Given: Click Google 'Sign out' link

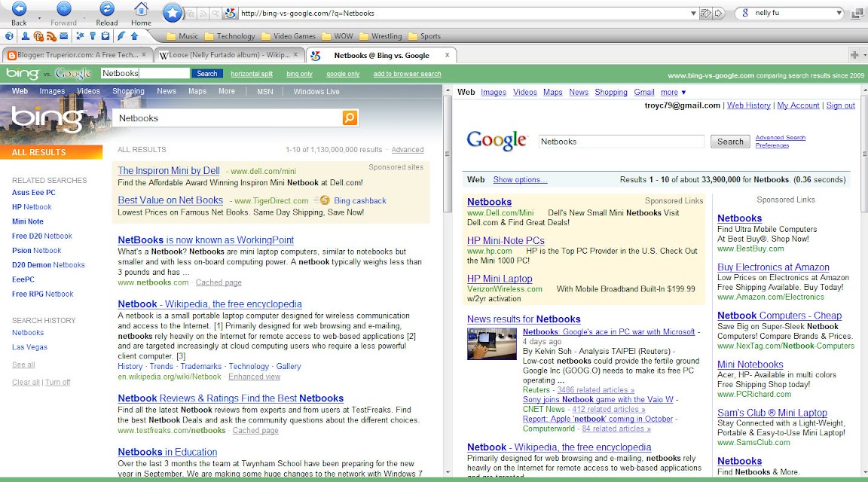Looking at the screenshot, I should [x=840, y=105].
